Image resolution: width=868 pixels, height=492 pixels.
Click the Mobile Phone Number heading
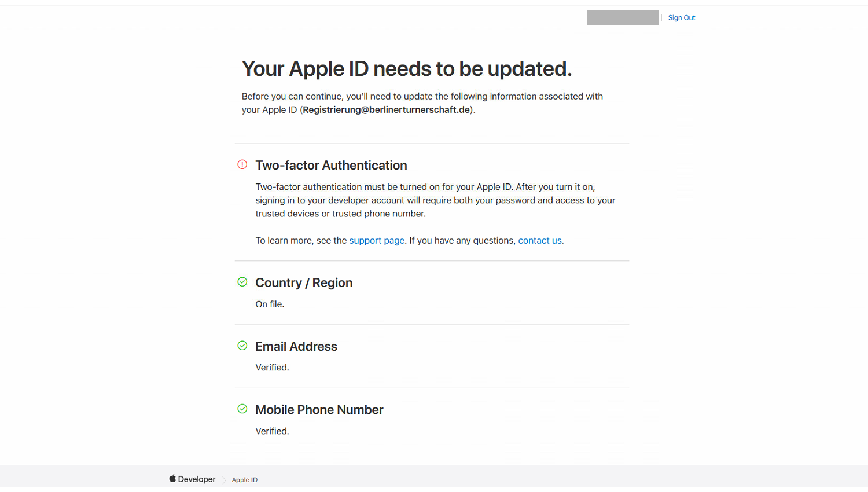pyautogui.click(x=319, y=410)
